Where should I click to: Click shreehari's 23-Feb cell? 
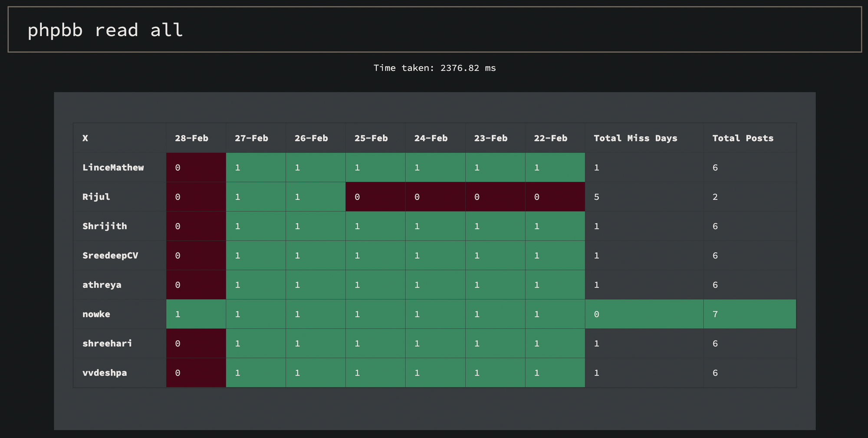point(496,343)
